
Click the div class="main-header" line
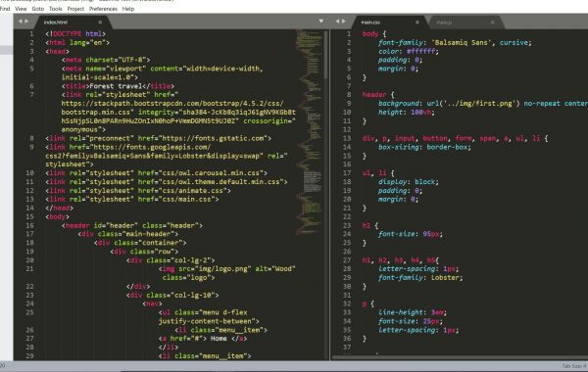[127, 234]
